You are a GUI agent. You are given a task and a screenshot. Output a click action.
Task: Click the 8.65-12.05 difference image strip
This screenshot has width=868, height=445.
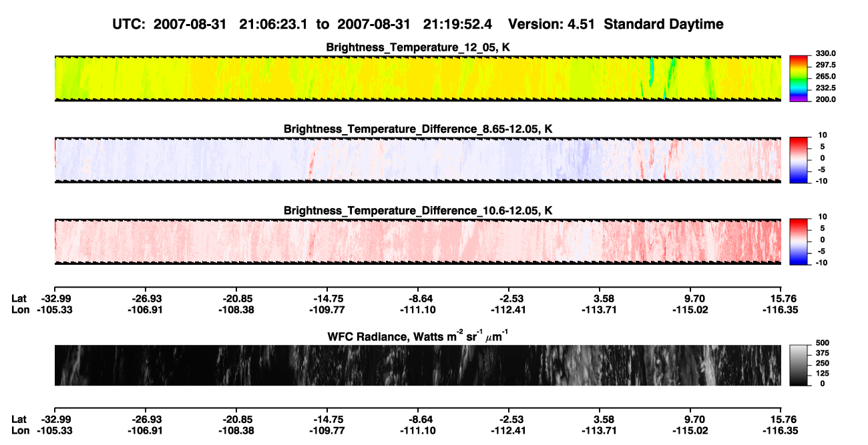pos(417,159)
